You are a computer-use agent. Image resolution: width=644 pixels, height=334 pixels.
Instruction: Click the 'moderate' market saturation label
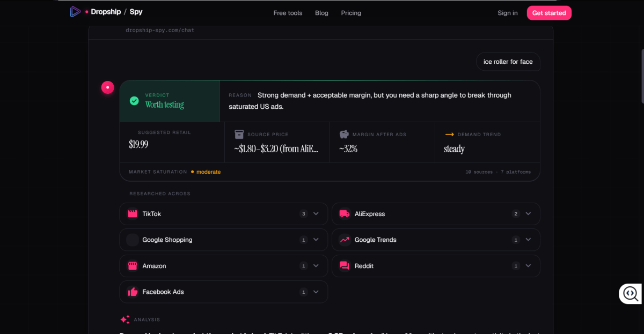click(208, 172)
